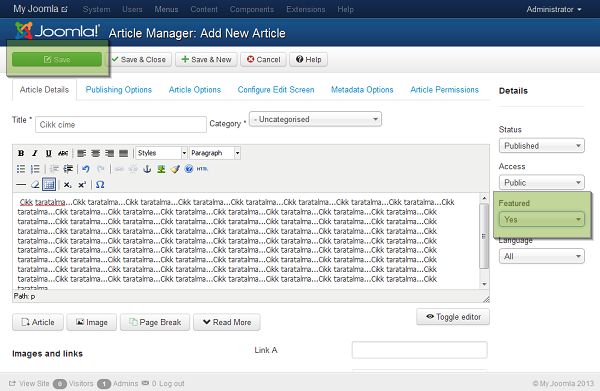
Task: Open the Configure Edit Screen tab
Action: pyautogui.click(x=276, y=90)
